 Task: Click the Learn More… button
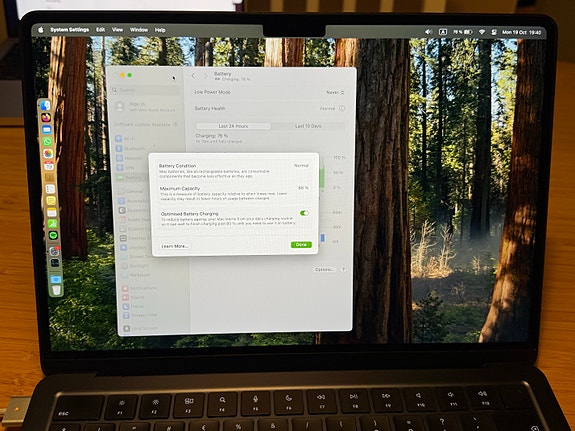pos(175,246)
